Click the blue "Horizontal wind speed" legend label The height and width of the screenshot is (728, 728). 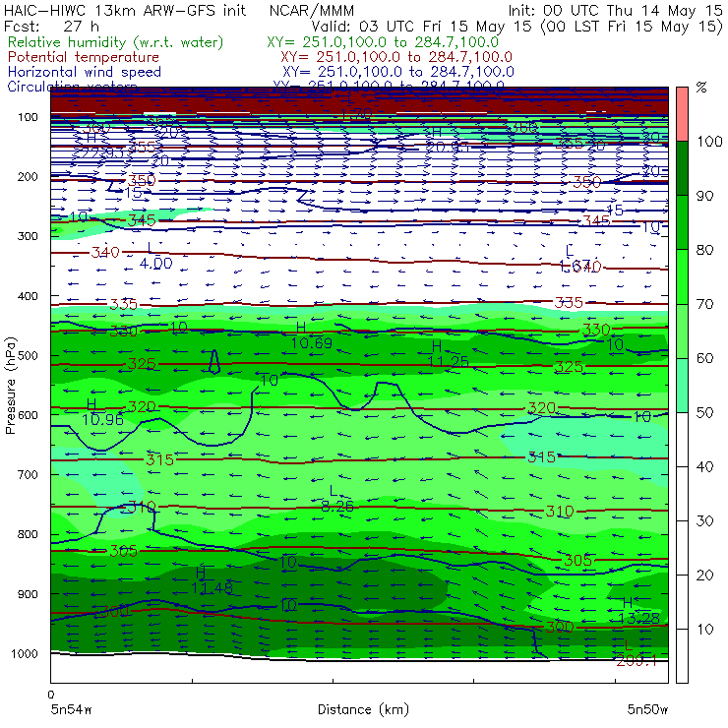(85, 72)
